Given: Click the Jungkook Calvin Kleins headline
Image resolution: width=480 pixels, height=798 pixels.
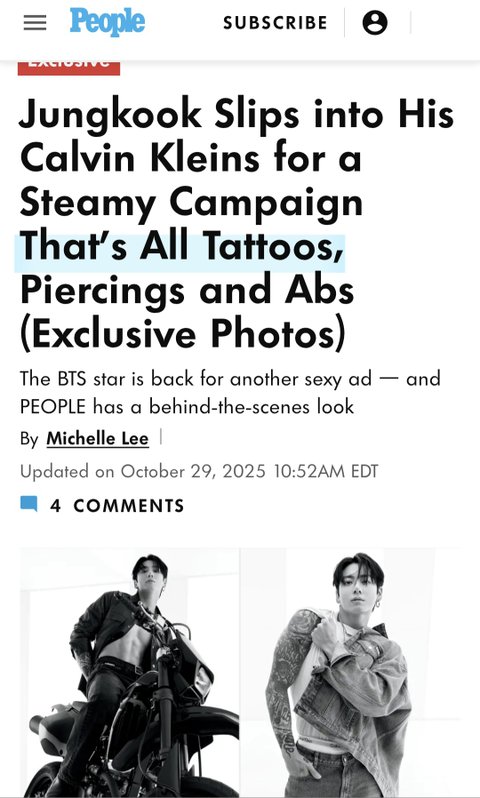Looking at the screenshot, I should click(237, 224).
